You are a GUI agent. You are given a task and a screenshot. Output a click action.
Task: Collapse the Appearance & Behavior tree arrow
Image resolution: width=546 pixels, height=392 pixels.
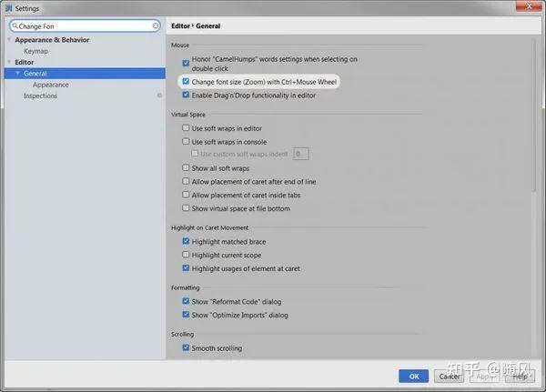[x=9, y=40]
